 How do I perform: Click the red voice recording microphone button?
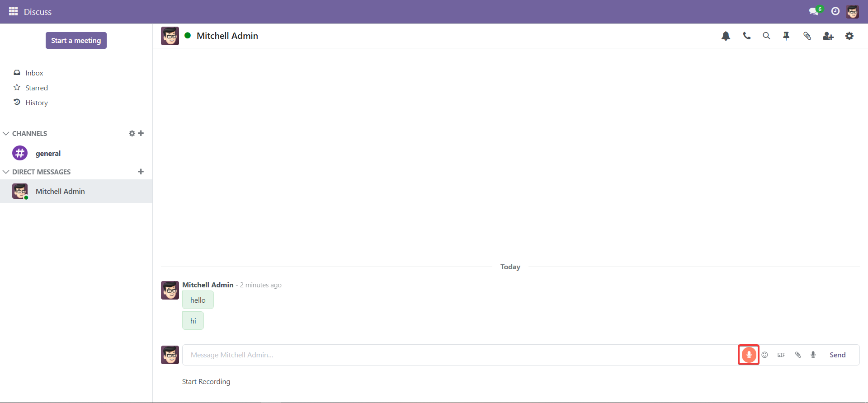[x=749, y=355]
